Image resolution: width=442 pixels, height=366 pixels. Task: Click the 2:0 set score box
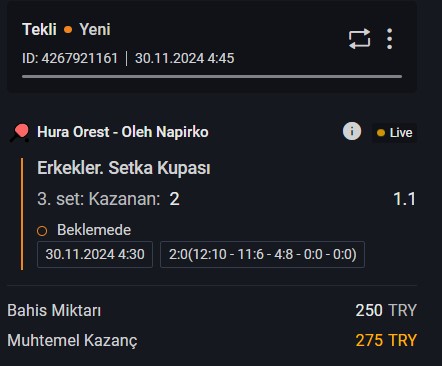263,254
